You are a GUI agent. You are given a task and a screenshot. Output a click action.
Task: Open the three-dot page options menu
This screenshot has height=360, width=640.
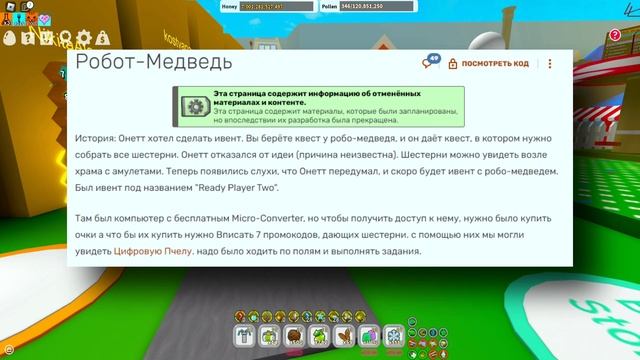coord(550,64)
